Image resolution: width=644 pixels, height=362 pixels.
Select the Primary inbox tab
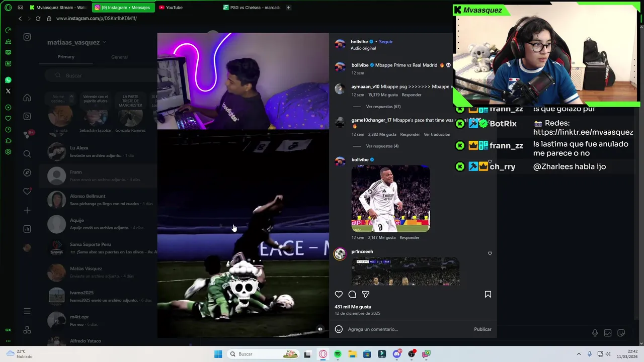[x=66, y=57]
